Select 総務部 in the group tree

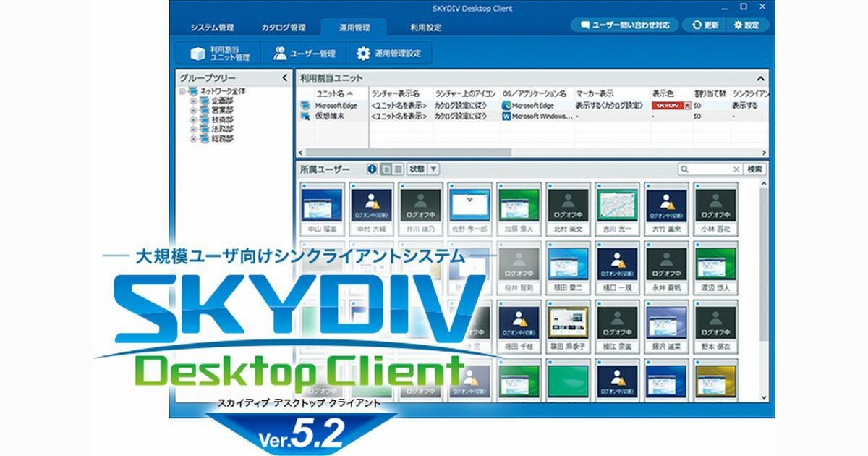click(x=222, y=139)
